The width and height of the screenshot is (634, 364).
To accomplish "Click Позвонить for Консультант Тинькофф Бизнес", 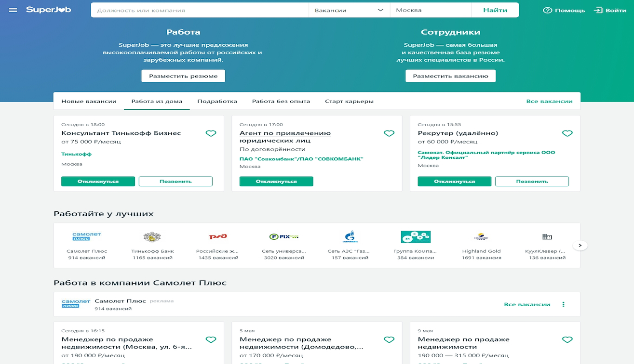I will point(175,182).
